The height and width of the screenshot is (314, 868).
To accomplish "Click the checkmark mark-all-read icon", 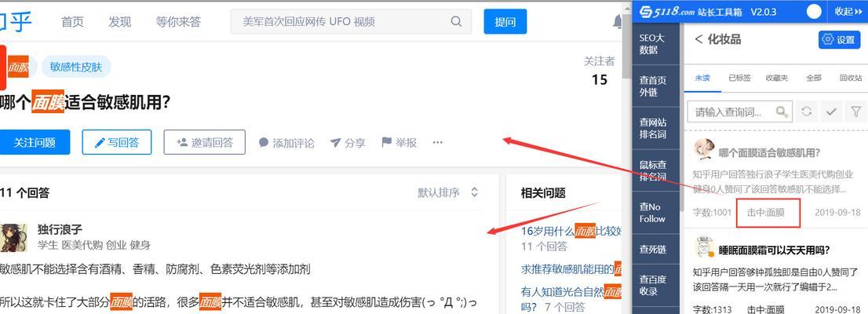I will pyautogui.click(x=831, y=111).
